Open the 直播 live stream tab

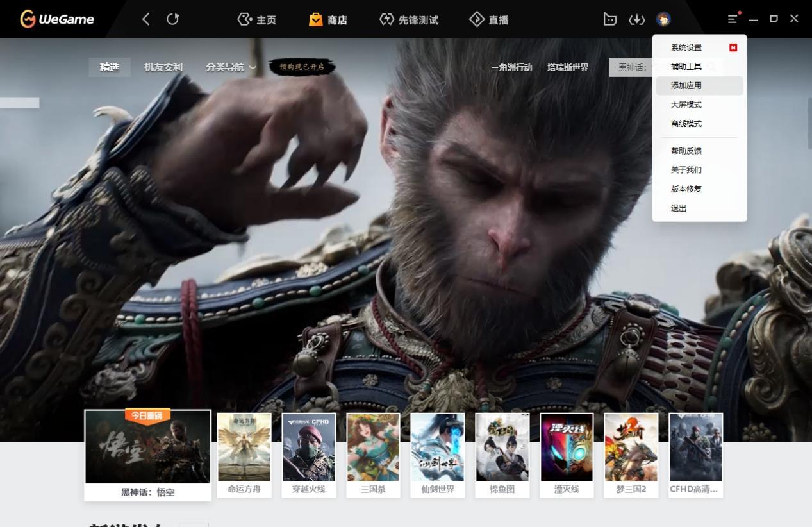point(489,19)
